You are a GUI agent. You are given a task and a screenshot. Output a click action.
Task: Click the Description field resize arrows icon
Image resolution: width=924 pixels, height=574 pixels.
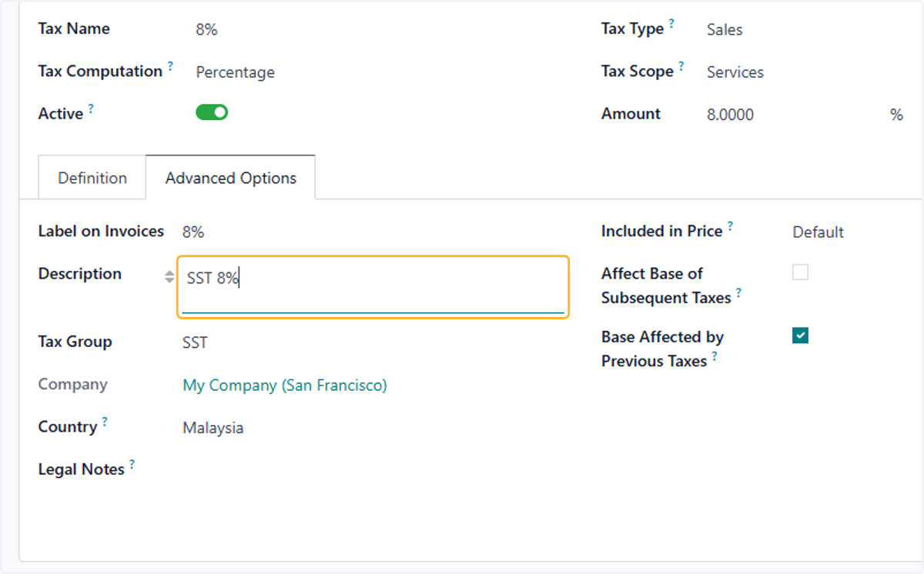tap(169, 277)
